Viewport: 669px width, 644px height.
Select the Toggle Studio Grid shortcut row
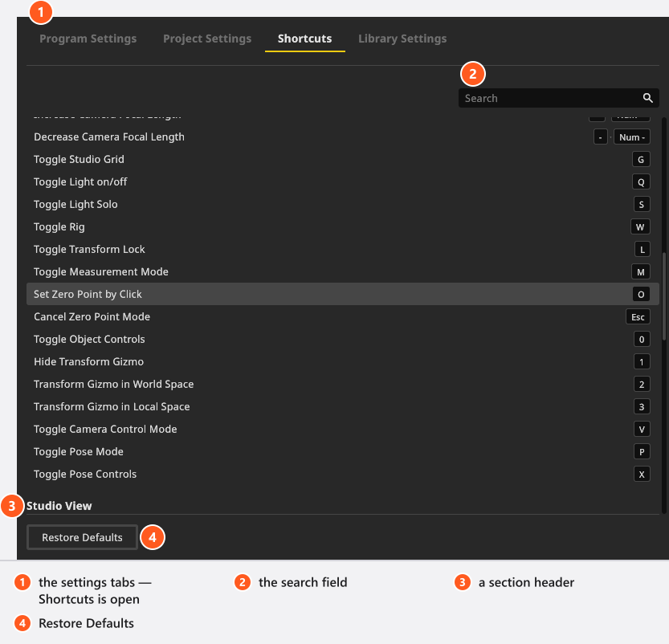(343, 160)
